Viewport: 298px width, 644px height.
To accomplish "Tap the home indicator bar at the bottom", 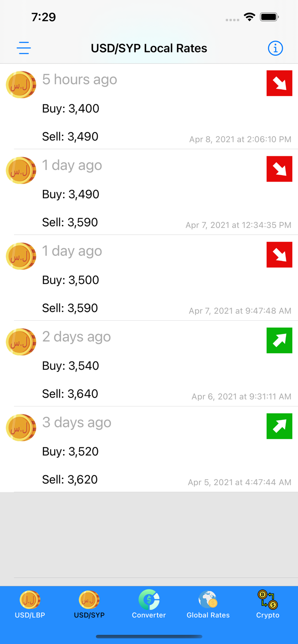I will click(x=149, y=637).
